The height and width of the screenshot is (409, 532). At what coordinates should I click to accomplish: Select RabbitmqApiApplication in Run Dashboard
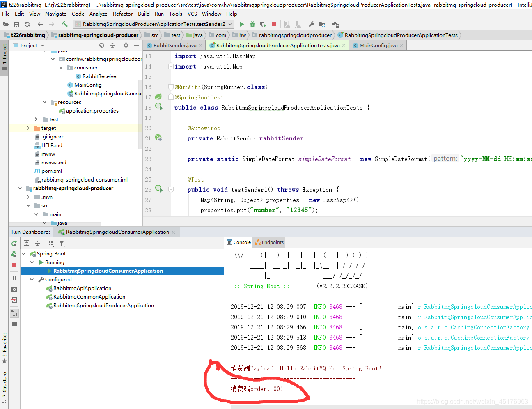coord(82,288)
